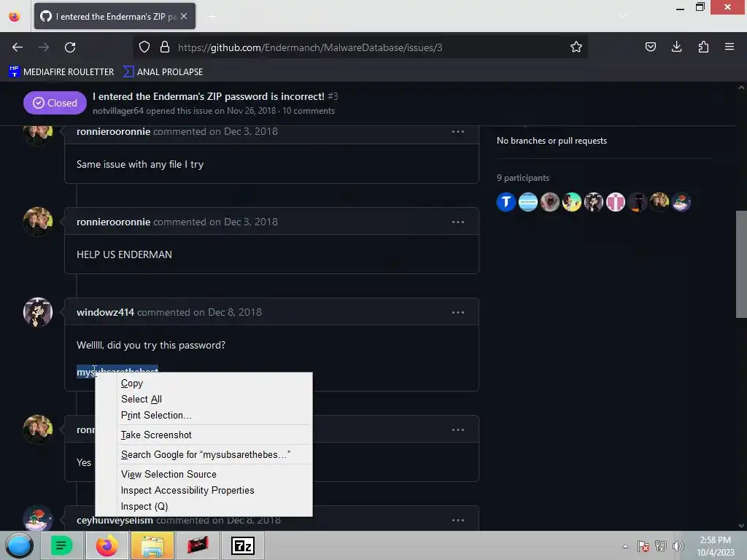Bookmark this page with the star
This screenshot has height=560, width=747.
pyautogui.click(x=576, y=47)
